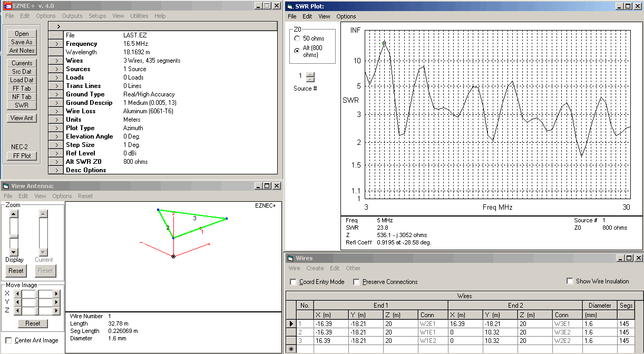Click the green marker on SWR plot
Screen dimensions: 644x354
coord(384,43)
